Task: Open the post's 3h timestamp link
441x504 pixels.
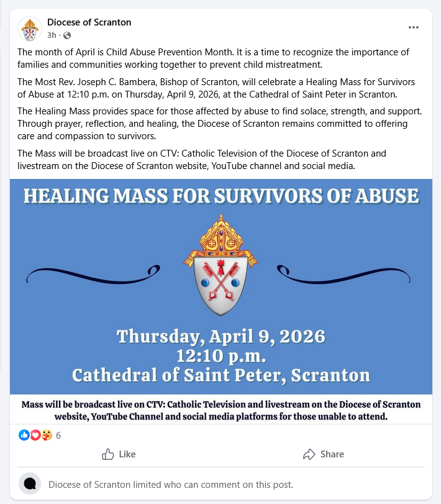Action: click(52, 35)
